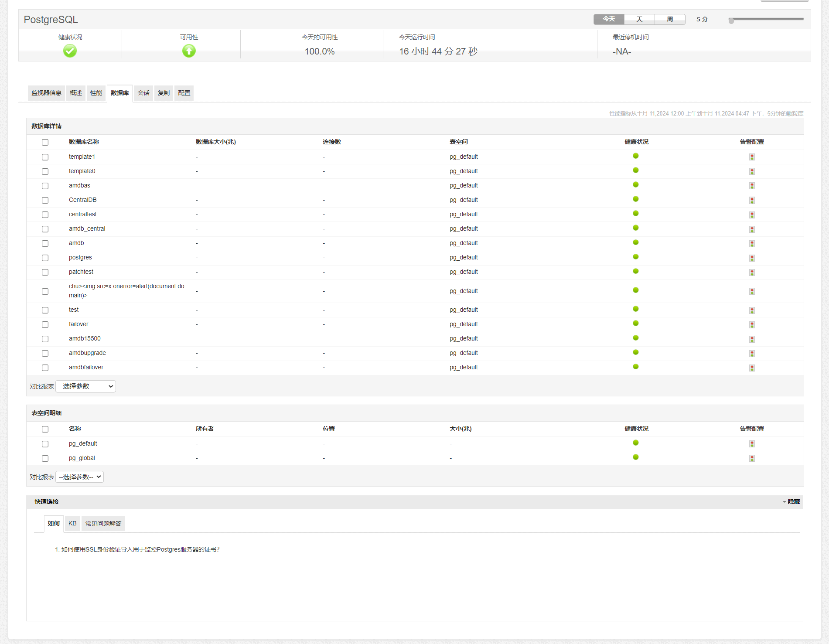This screenshot has height=644, width=829.
Task: Open alarm config icon for template0
Action: [x=752, y=171]
